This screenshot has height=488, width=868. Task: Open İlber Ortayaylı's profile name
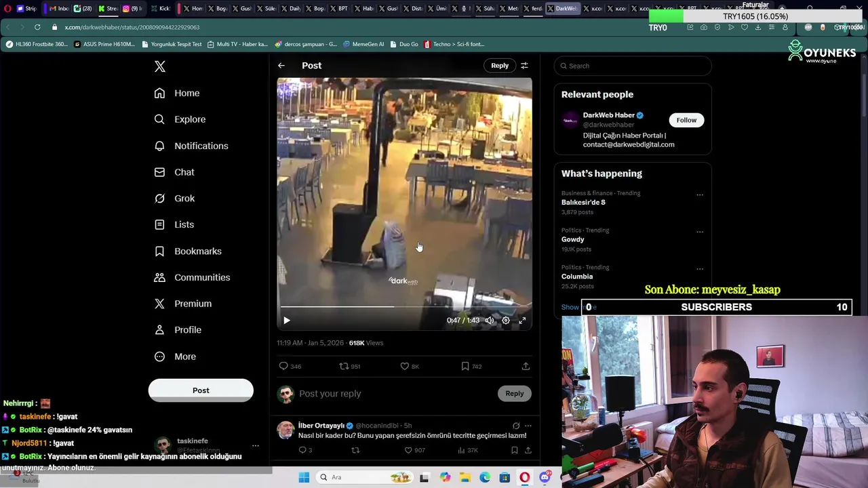(x=321, y=426)
